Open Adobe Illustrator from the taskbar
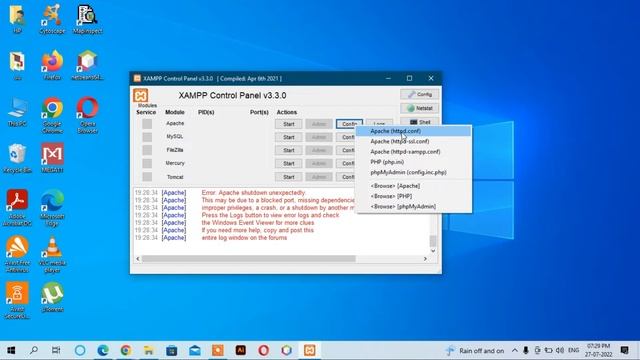Screen dimensions: 640x360 tap(241, 350)
